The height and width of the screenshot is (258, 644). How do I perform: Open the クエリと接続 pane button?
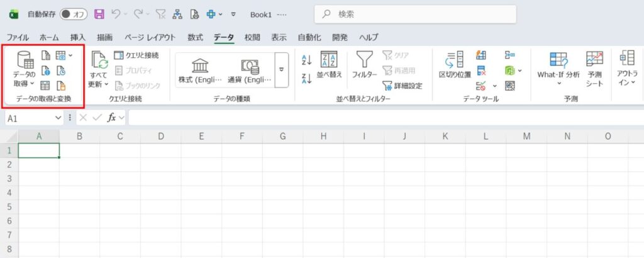tap(136, 55)
